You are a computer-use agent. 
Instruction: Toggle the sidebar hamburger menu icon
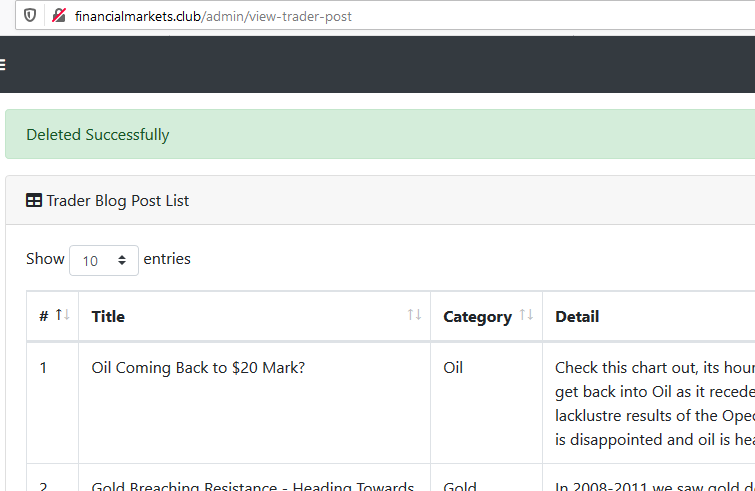[3, 65]
